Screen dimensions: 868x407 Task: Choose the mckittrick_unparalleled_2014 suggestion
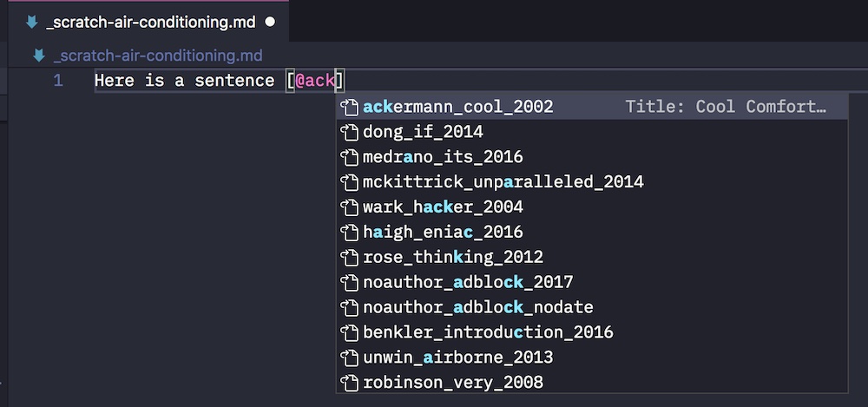[592, 181]
